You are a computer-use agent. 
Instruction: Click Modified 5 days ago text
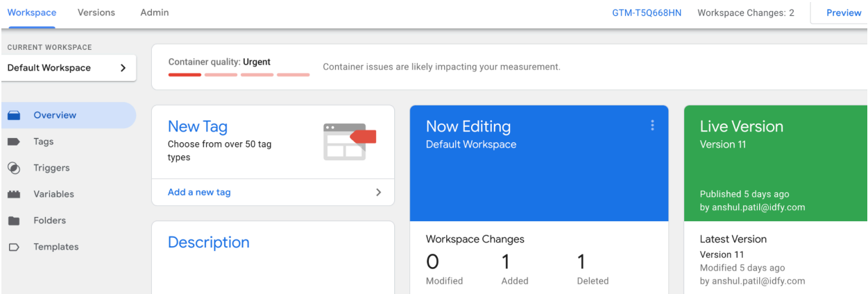[x=742, y=268]
